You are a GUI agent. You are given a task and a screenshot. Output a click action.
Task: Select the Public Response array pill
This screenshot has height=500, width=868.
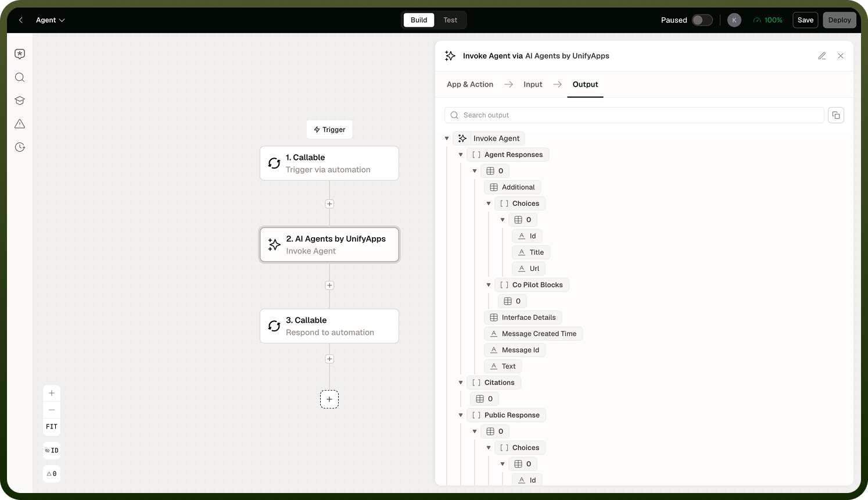(506, 415)
